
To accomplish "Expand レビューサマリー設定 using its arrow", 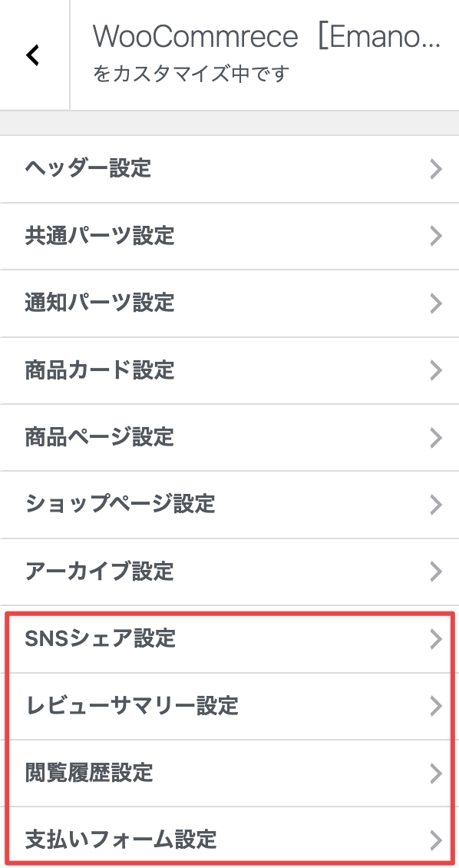I will [436, 707].
